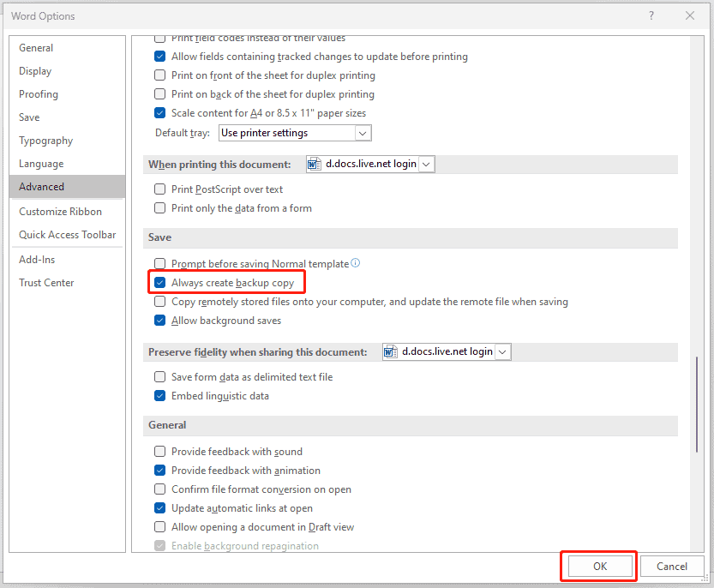The width and height of the screenshot is (714, 588).
Task: Close the Word Options dialog
Action: point(690,16)
